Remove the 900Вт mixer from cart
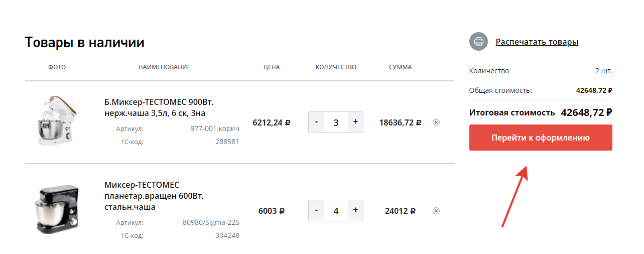Viewport: 644px width, 254px height. (436, 122)
